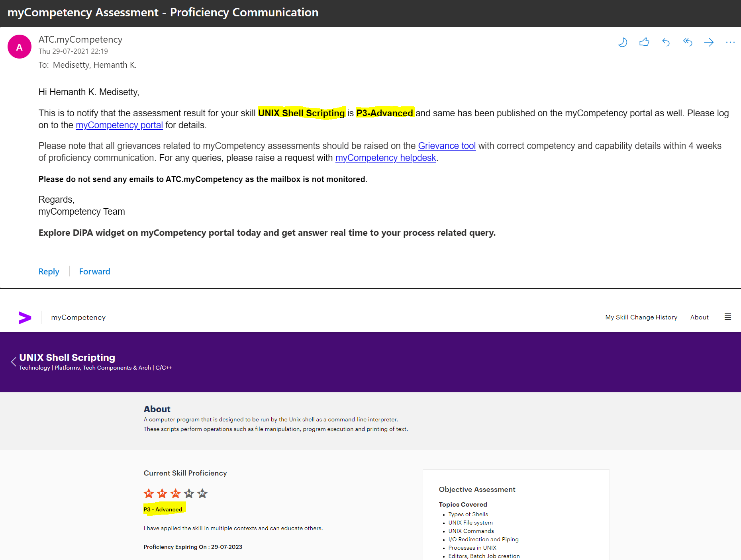Image resolution: width=741 pixels, height=560 pixels.
Task: Toggle Like on the email with thumbs-up
Action: pos(645,42)
